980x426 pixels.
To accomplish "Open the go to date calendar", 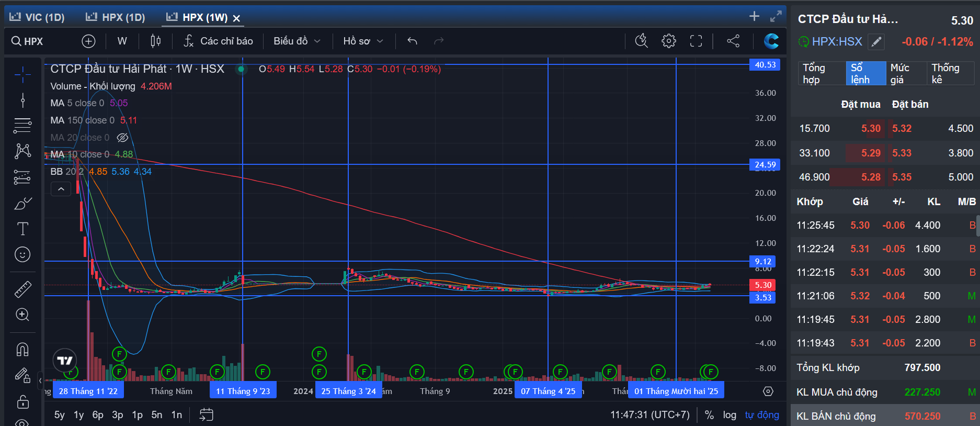I will coord(207,415).
